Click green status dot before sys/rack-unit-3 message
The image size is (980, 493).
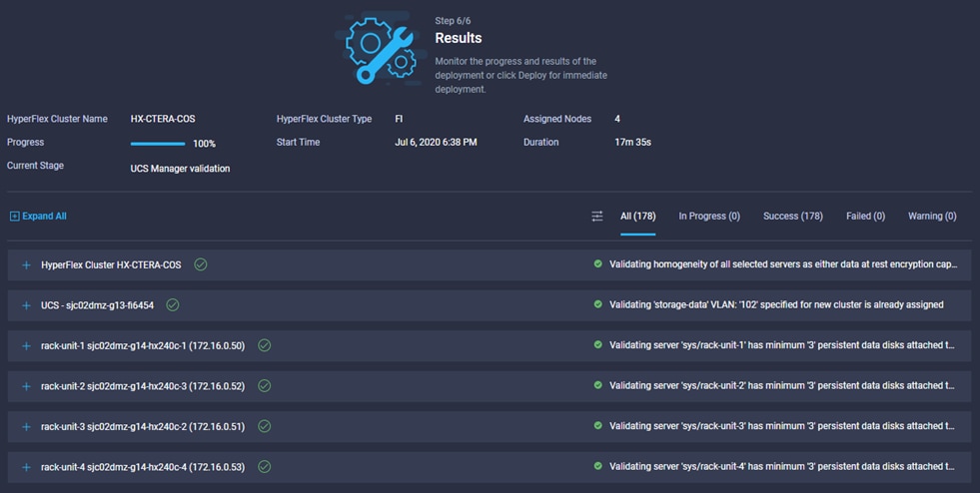pos(598,425)
